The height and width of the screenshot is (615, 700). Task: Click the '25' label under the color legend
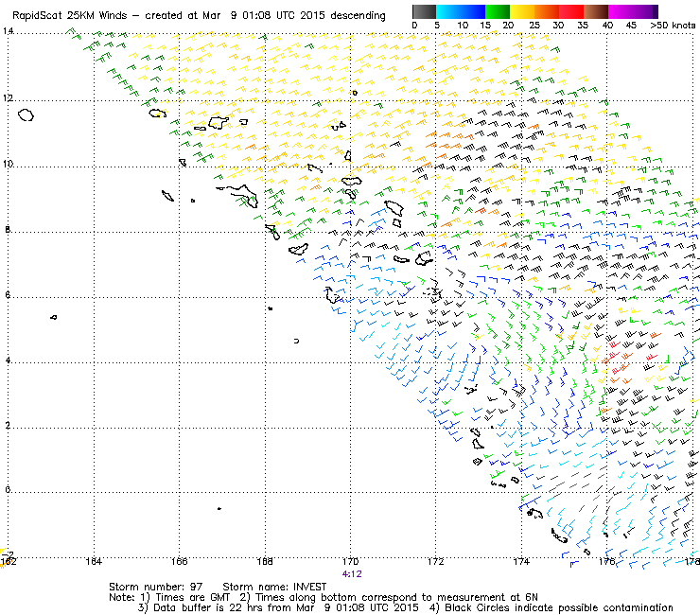click(x=534, y=26)
